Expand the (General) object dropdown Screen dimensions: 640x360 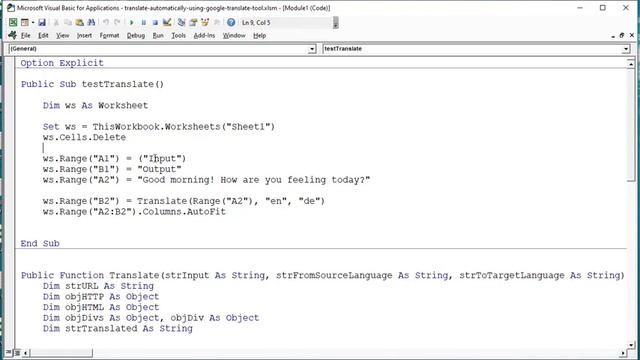[x=312, y=49]
